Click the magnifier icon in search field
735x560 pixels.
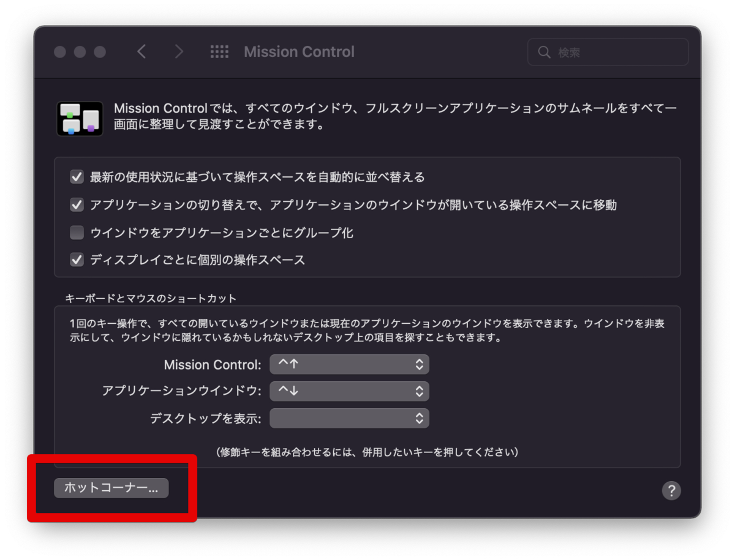point(544,53)
